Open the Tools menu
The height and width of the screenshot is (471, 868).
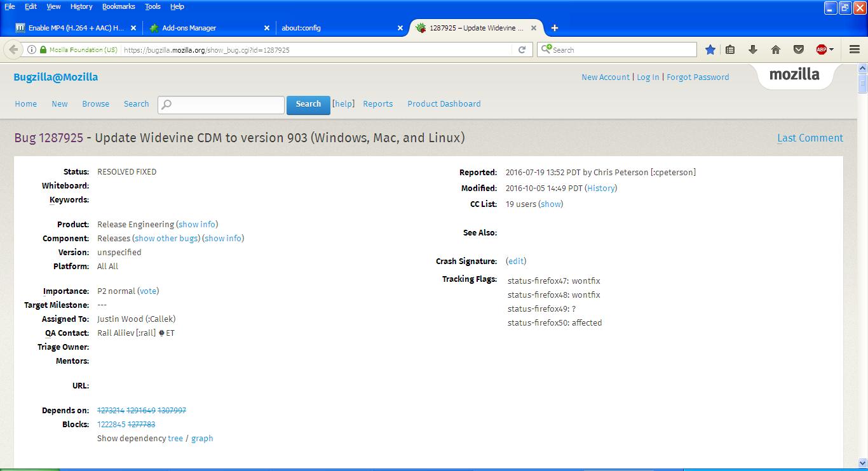152,6
